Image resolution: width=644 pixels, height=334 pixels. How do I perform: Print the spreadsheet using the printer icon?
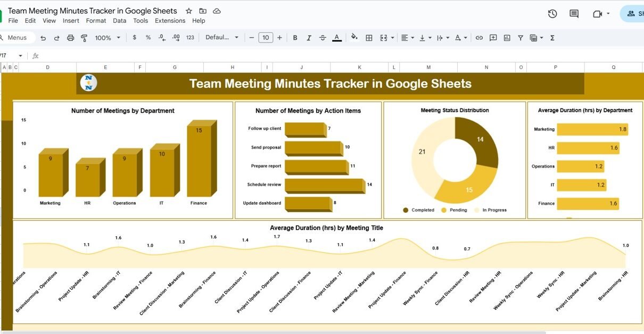tap(70, 38)
